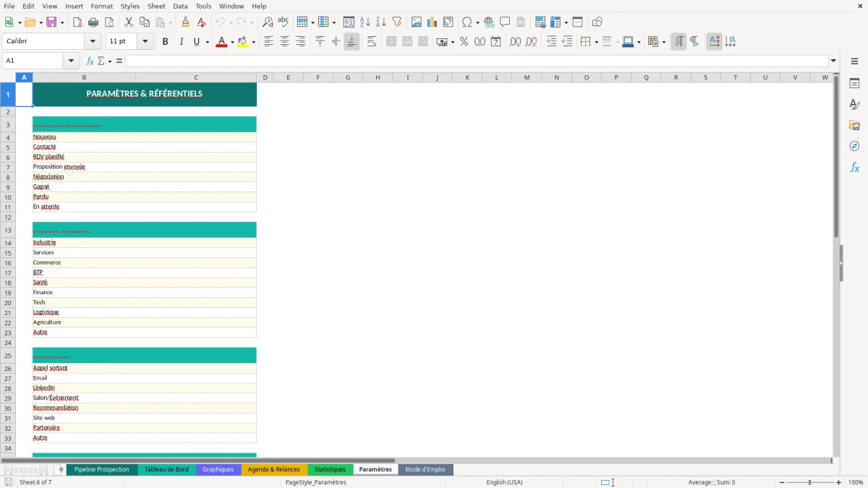Open the Function Wizard fx icon
Image resolution: width=868 pixels, height=488 pixels.
pyautogui.click(x=90, y=61)
